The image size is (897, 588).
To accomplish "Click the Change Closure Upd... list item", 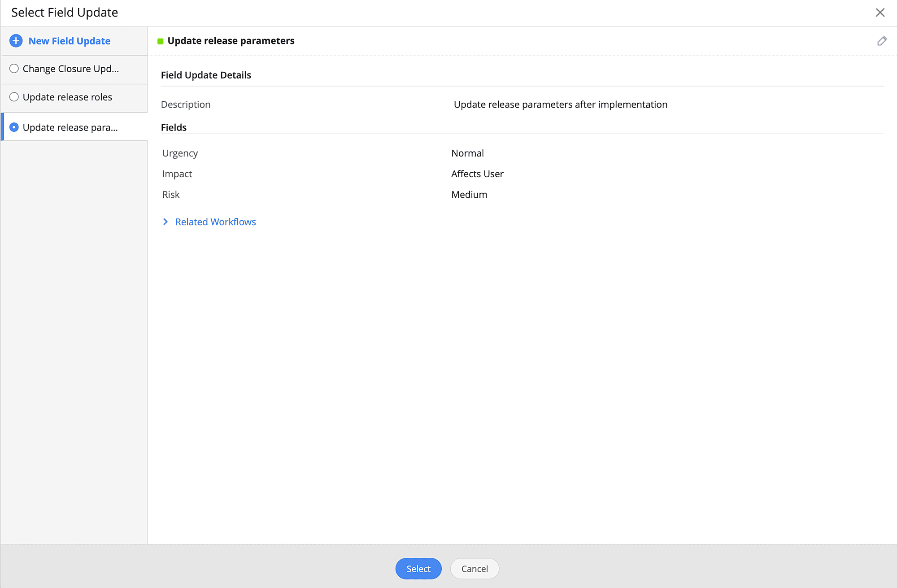I will click(71, 69).
